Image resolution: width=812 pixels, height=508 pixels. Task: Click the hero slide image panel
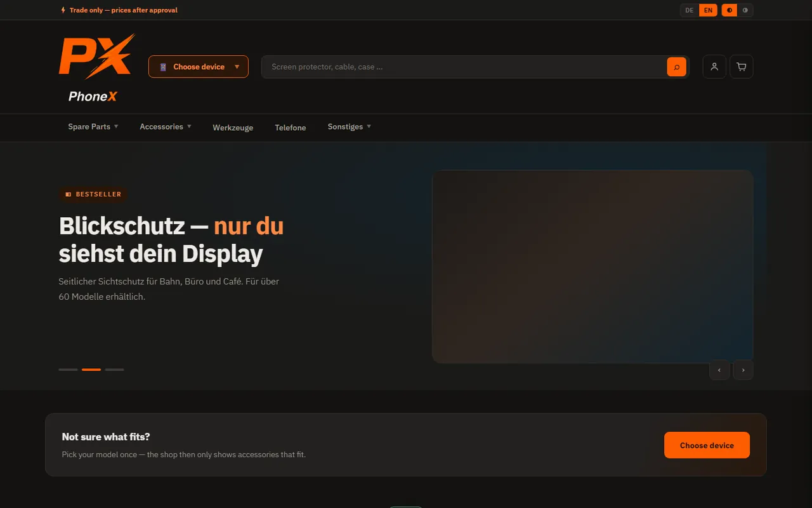tap(593, 267)
